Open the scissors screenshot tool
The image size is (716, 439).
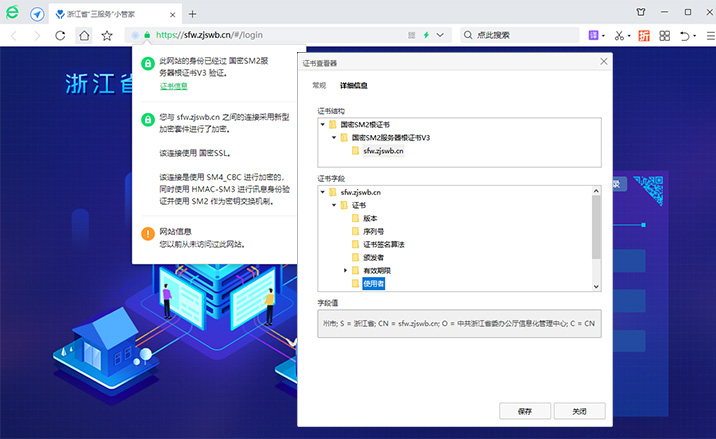(621, 35)
